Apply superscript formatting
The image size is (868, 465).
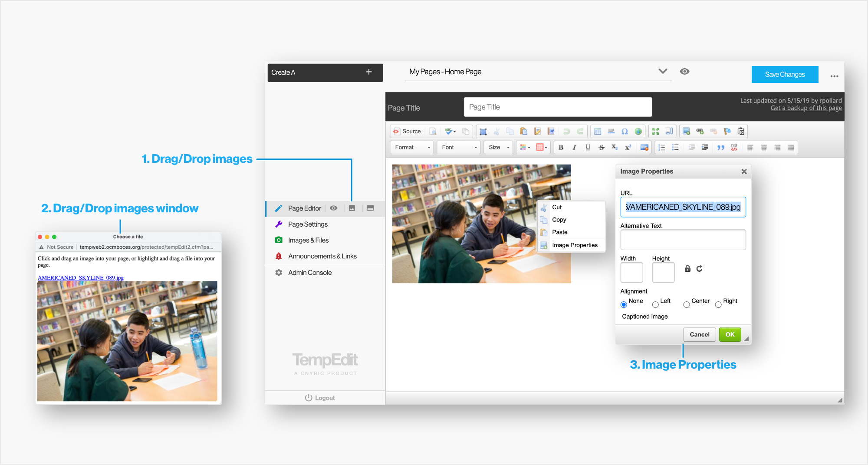pyautogui.click(x=628, y=147)
